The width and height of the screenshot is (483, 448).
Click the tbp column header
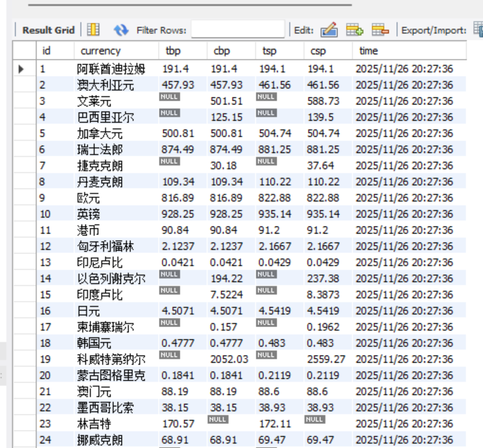(183, 51)
